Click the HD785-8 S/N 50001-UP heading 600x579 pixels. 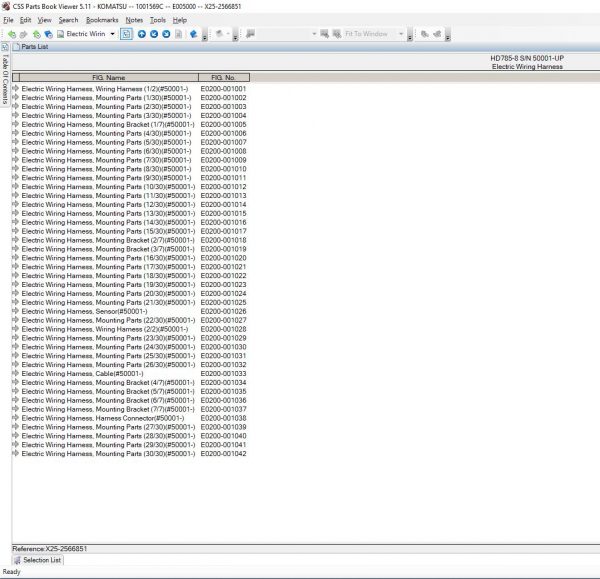coord(527,58)
